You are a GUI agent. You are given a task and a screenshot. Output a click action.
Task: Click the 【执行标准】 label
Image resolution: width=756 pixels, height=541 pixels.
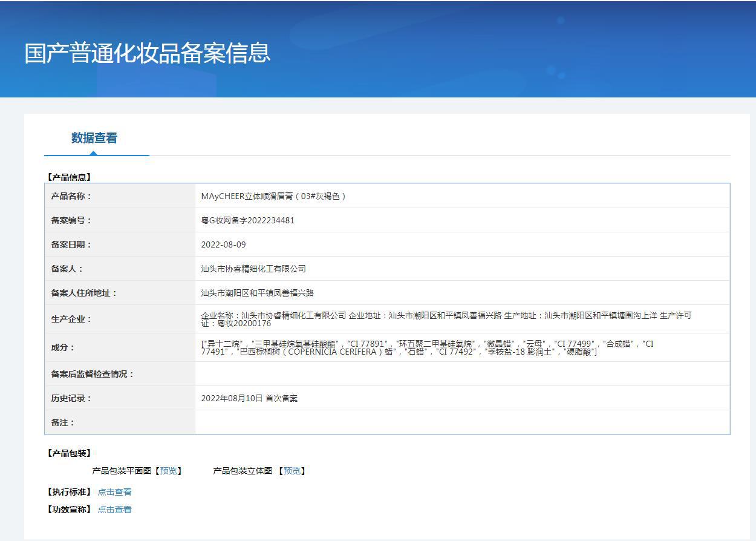coord(69,492)
